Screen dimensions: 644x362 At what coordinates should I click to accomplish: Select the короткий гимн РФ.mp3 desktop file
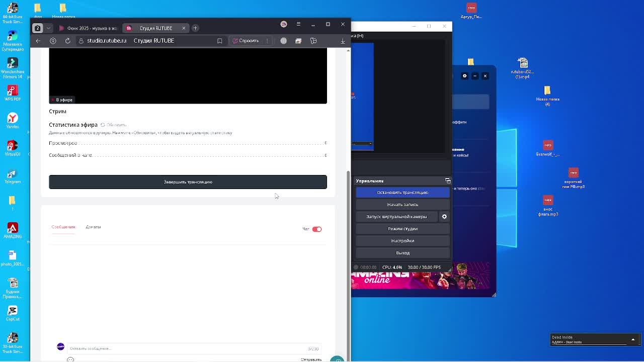click(574, 178)
